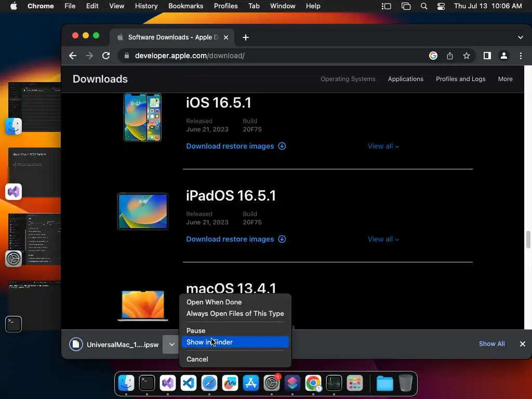Choose Cancel in download menu
Screen dimensions: 532x399
(x=235, y=359)
